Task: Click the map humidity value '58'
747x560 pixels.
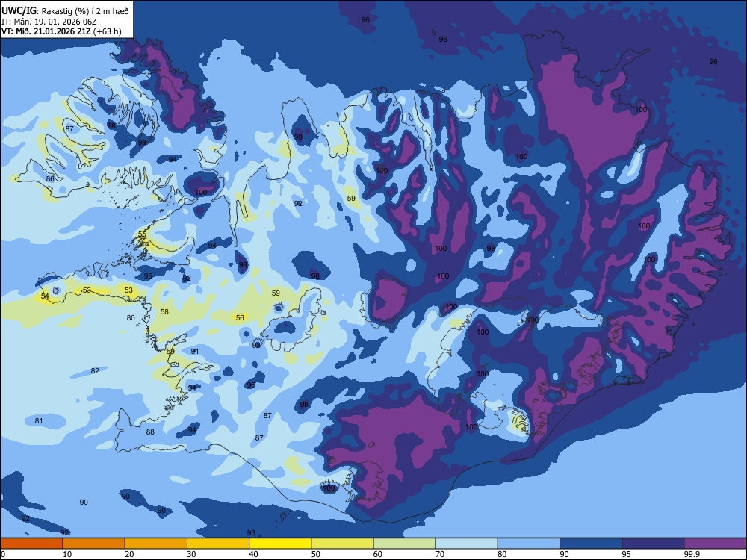Action: tap(164, 312)
